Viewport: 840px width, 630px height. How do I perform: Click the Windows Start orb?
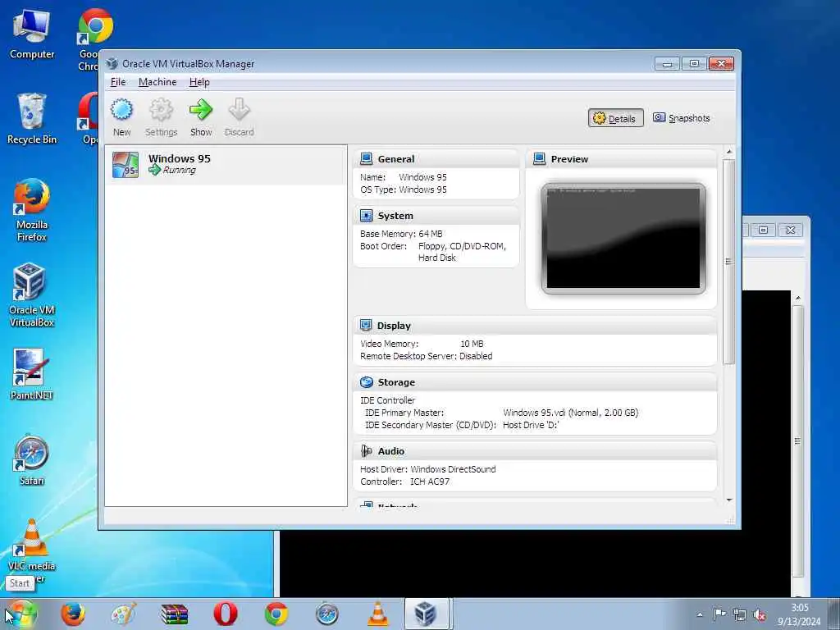click(x=21, y=614)
